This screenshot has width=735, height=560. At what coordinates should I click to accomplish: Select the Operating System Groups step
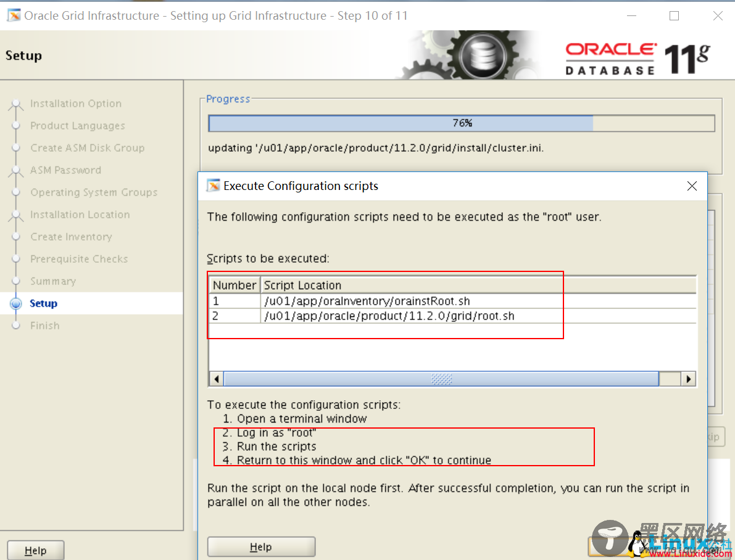pos(94,192)
